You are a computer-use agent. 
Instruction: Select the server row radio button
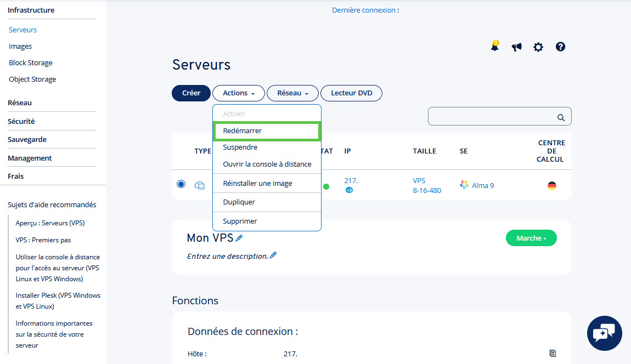click(181, 184)
